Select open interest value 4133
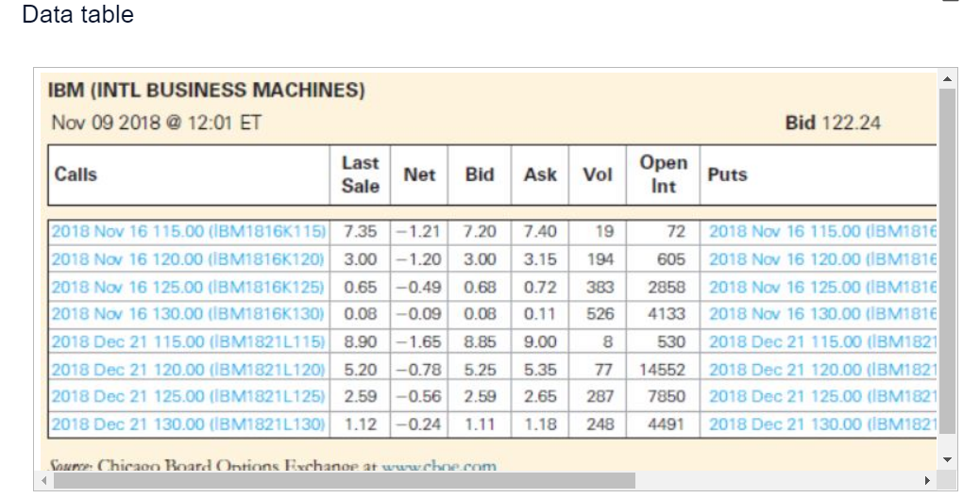 [667, 314]
